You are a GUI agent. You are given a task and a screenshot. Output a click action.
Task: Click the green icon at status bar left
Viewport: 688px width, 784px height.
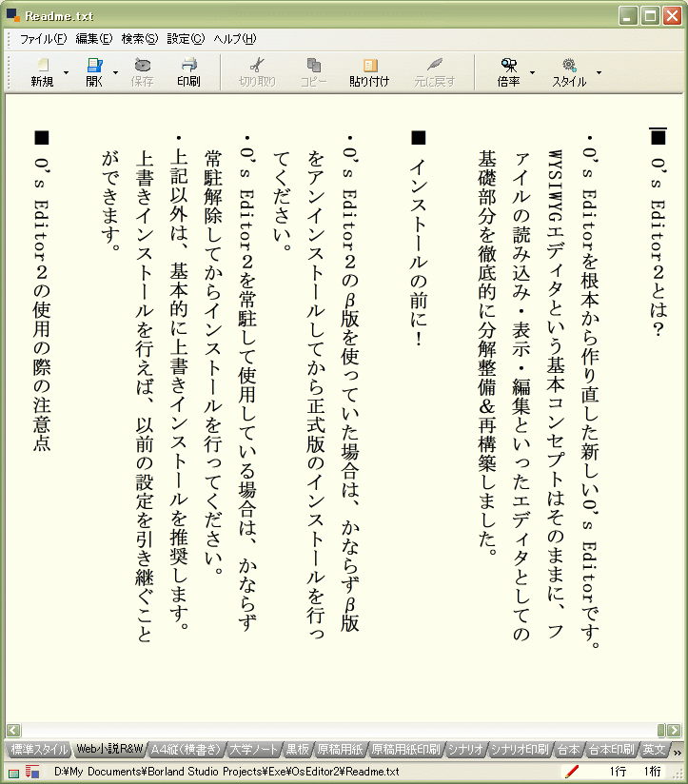(x=14, y=773)
